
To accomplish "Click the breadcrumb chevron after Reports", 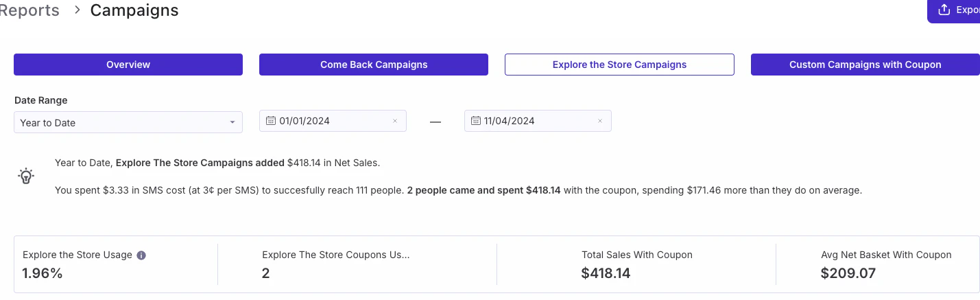I will click(77, 10).
